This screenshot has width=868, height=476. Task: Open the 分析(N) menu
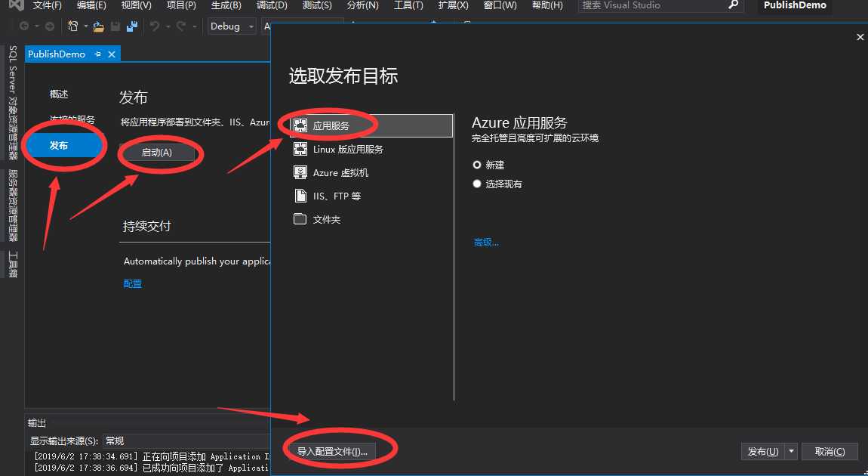coord(362,5)
